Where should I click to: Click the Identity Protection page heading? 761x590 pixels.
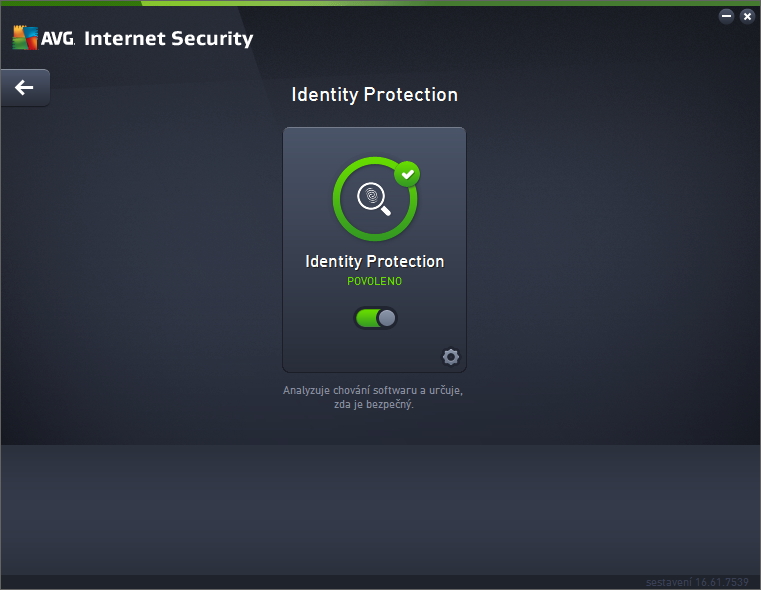click(x=374, y=95)
